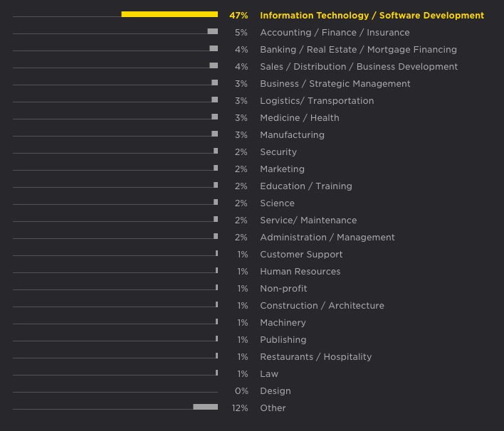Image resolution: width=504 pixels, height=431 pixels.
Task: Select Sales / Distribution / Business Development label
Action: tap(359, 67)
